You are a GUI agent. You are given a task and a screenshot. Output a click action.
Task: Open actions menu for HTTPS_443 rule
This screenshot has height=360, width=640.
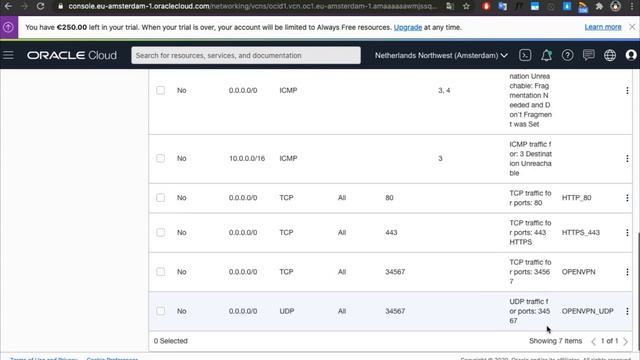pyautogui.click(x=627, y=233)
